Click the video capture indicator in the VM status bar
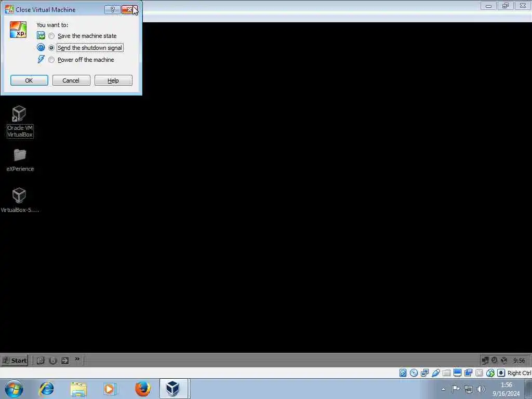The image size is (532, 399). coord(468,373)
